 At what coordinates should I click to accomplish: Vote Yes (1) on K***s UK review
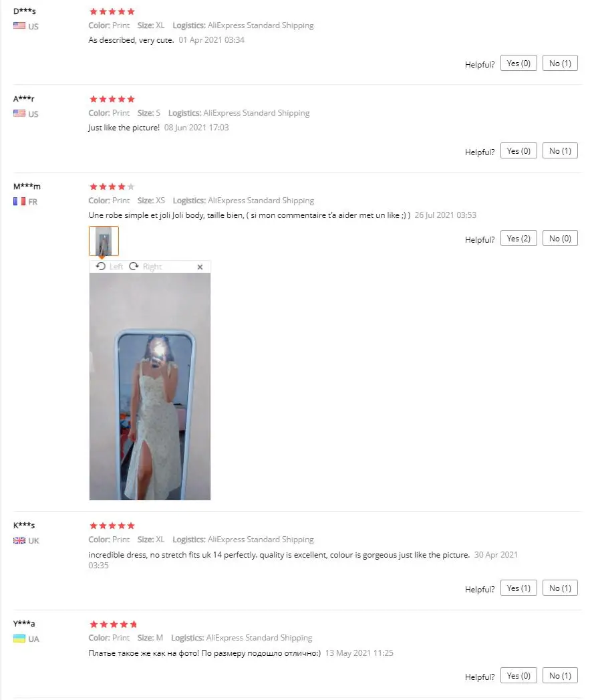[x=519, y=588]
